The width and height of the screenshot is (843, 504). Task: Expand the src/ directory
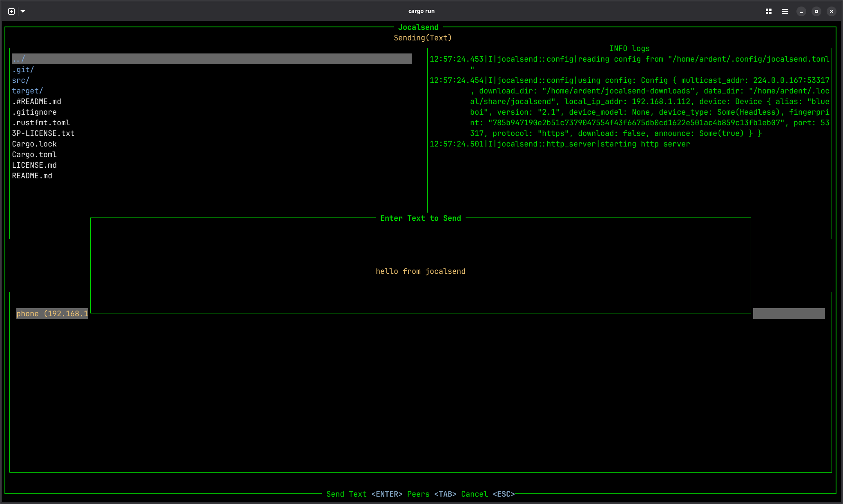(21, 80)
